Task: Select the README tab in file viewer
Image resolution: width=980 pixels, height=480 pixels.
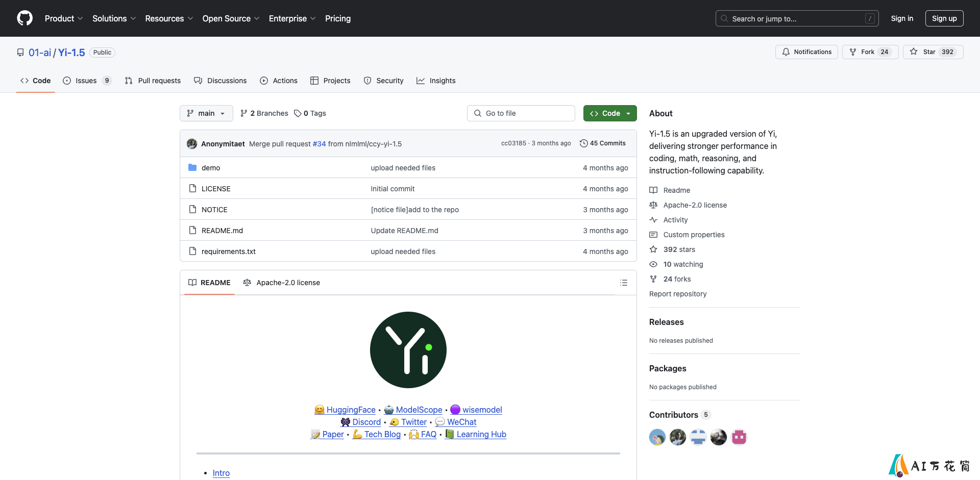Action: (x=209, y=283)
